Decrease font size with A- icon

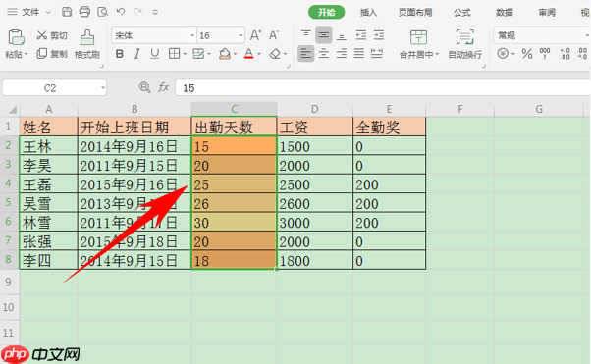(x=274, y=35)
